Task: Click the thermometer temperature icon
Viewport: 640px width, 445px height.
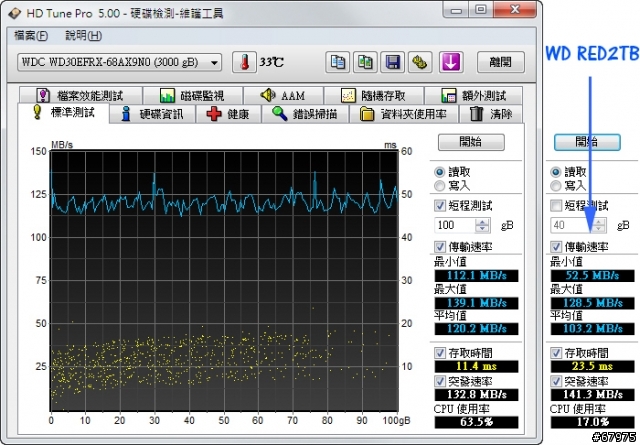Action: click(x=244, y=62)
